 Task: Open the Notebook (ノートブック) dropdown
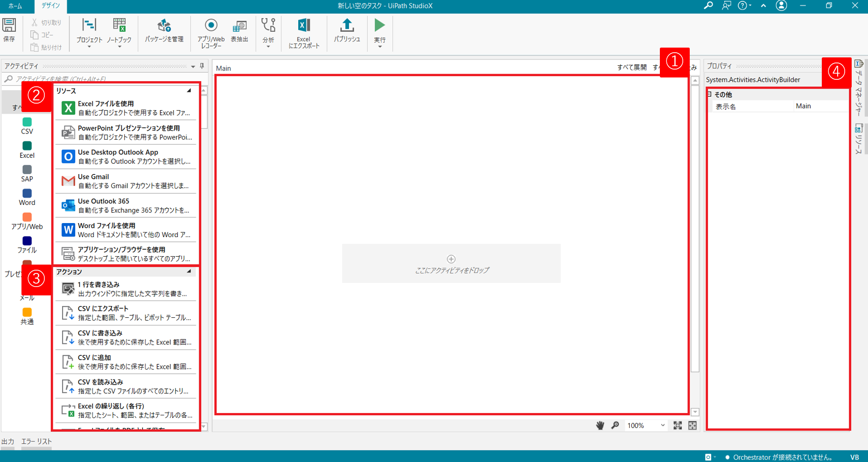click(x=119, y=33)
